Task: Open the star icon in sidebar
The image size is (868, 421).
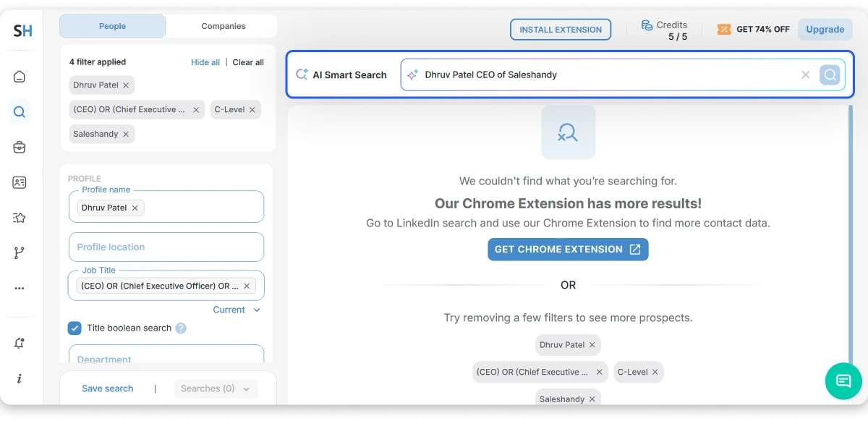Action: pyautogui.click(x=20, y=218)
